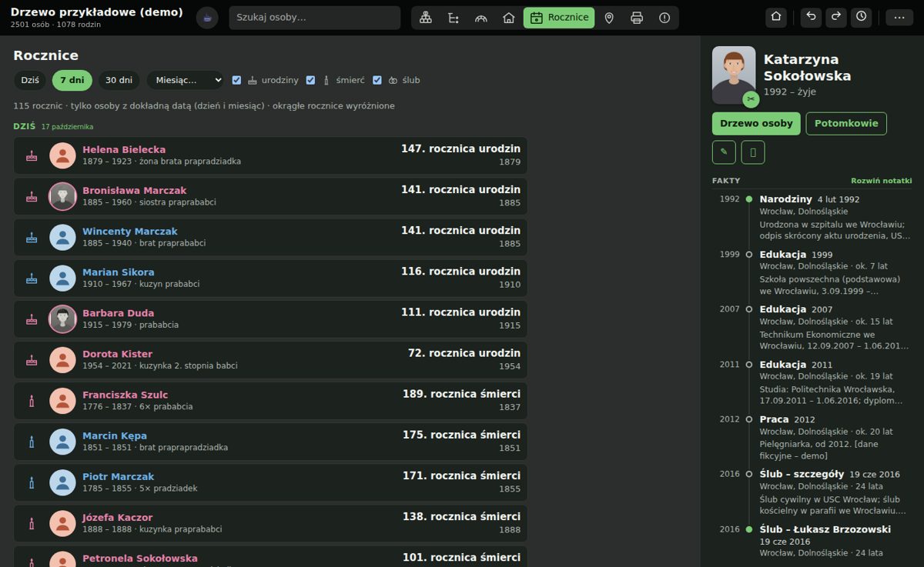Disable the ślub checkbox

click(x=377, y=80)
